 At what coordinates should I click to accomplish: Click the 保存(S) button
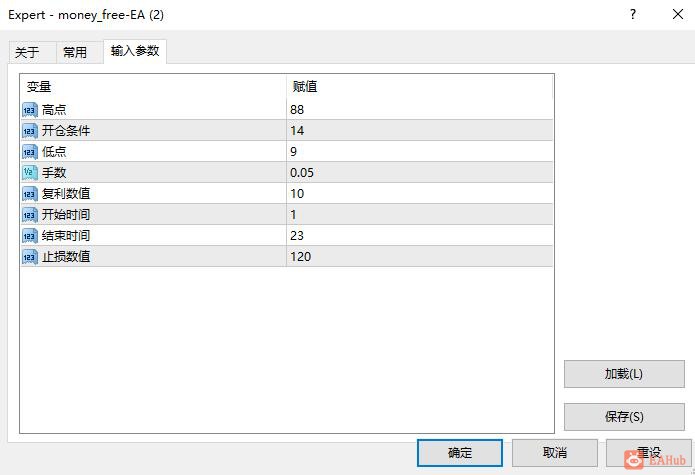(624, 417)
